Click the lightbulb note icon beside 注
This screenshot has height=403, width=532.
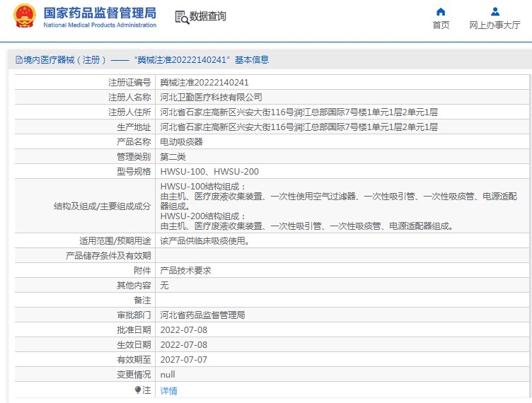point(138,390)
